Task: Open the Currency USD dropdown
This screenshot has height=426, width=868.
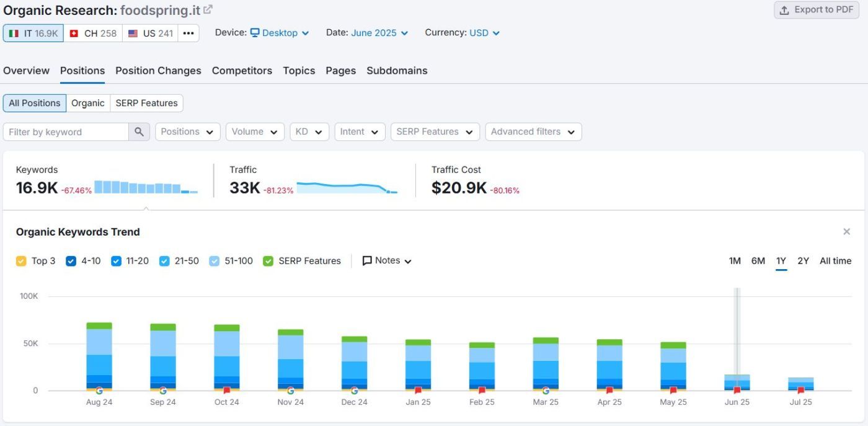Action: tap(484, 33)
